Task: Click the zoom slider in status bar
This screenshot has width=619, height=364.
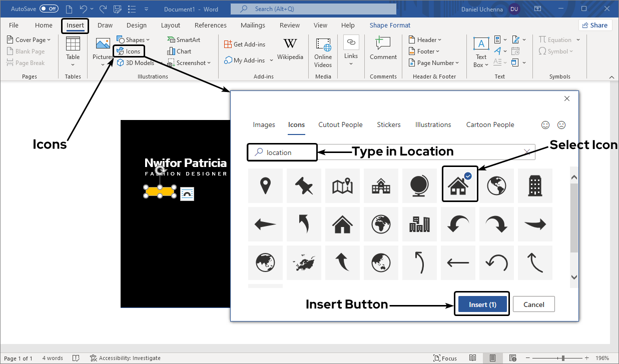Action: (563, 358)
